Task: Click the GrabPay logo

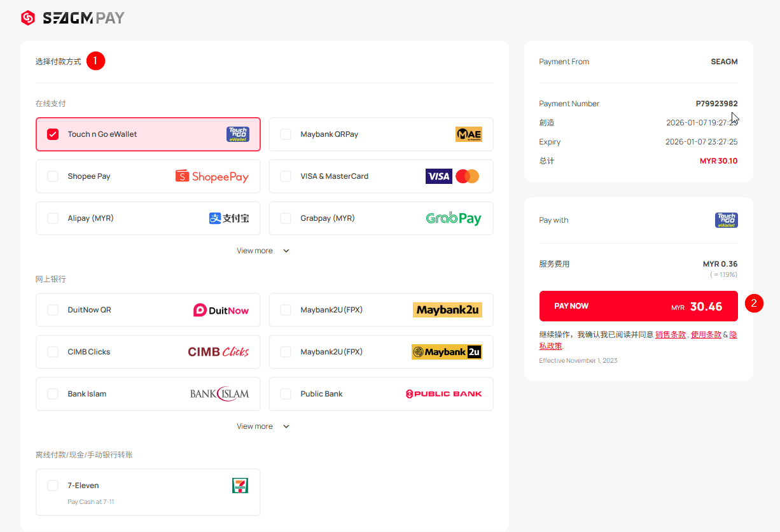Action: pos(453,218)
